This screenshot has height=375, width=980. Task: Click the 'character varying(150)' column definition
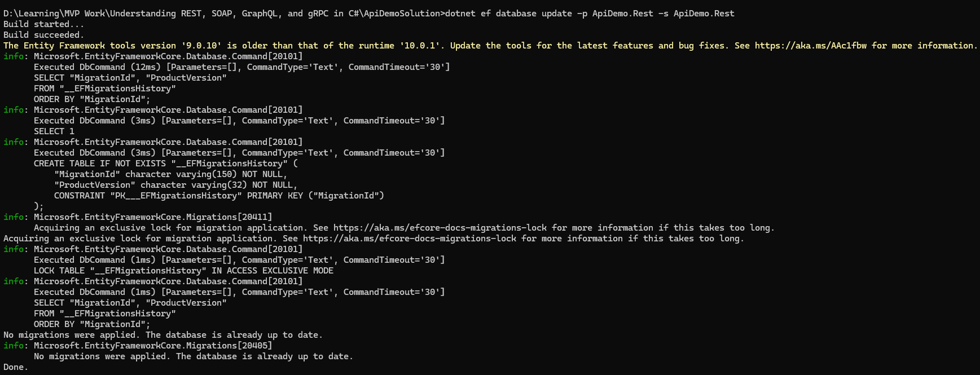181,174
